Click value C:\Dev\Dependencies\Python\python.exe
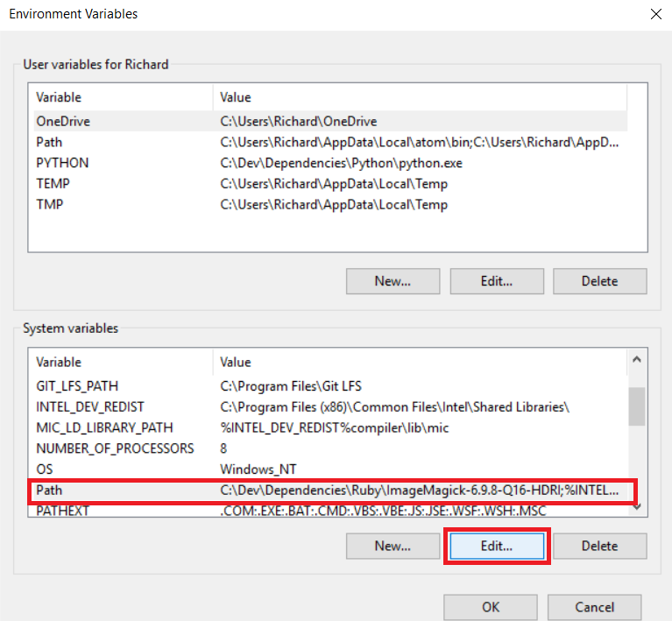This screenshot has height=621, width=672. pyautogui.click(x=341, y=163)
